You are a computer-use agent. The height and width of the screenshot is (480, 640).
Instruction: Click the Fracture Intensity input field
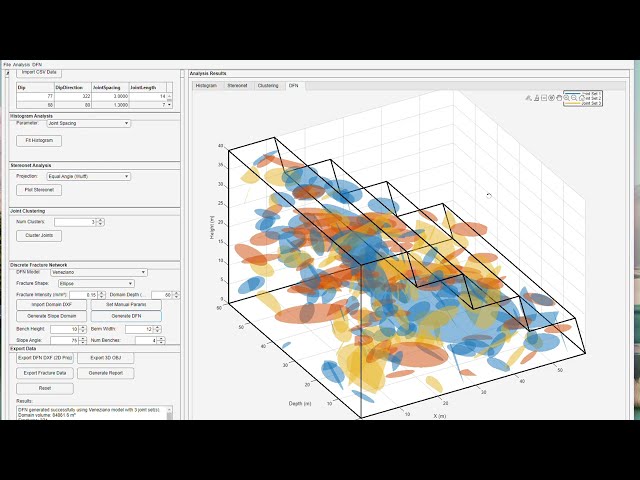click(x=84, y=295)
